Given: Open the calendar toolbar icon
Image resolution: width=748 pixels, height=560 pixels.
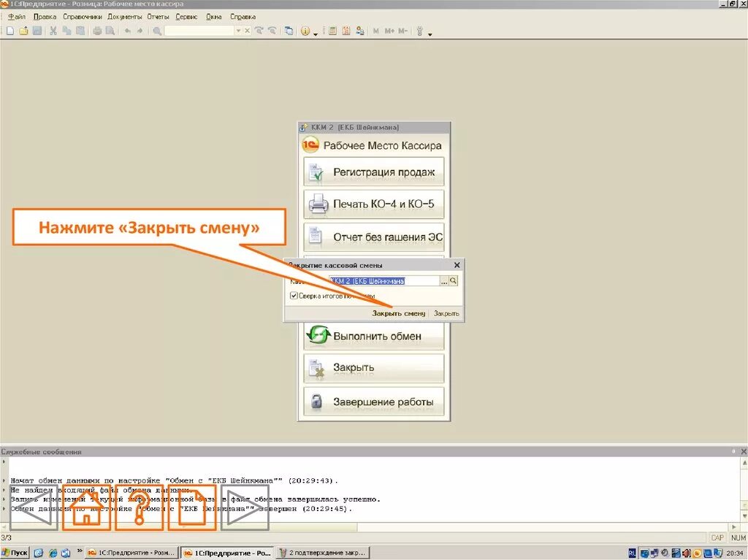Looking at the screenshot, I should (x=346, y=31).
